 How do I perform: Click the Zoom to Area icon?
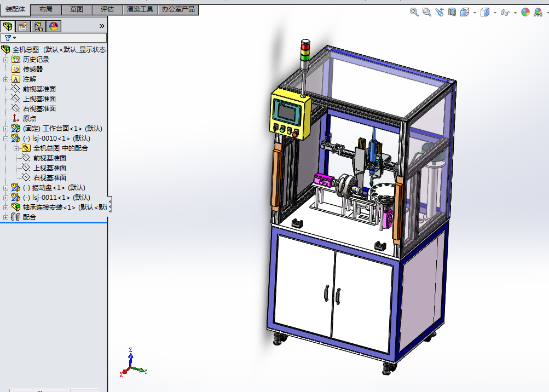(x=426, y=12)
